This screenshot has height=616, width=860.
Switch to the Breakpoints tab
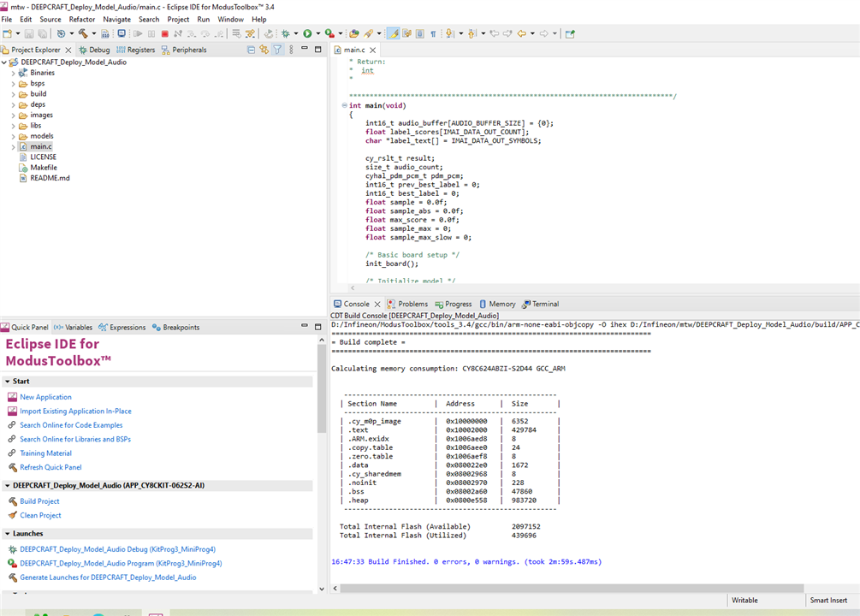point(175,328)
